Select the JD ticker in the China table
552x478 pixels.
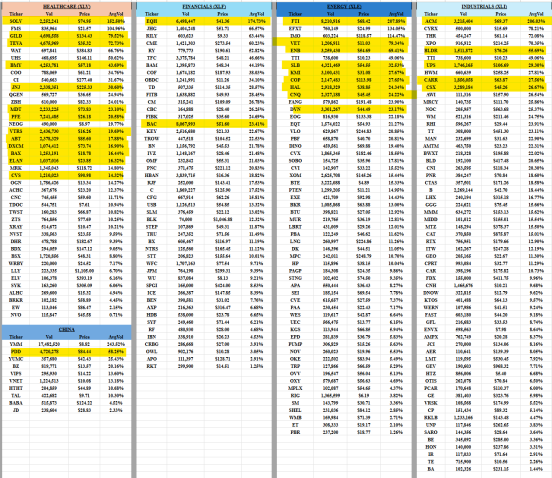(16, 410)
